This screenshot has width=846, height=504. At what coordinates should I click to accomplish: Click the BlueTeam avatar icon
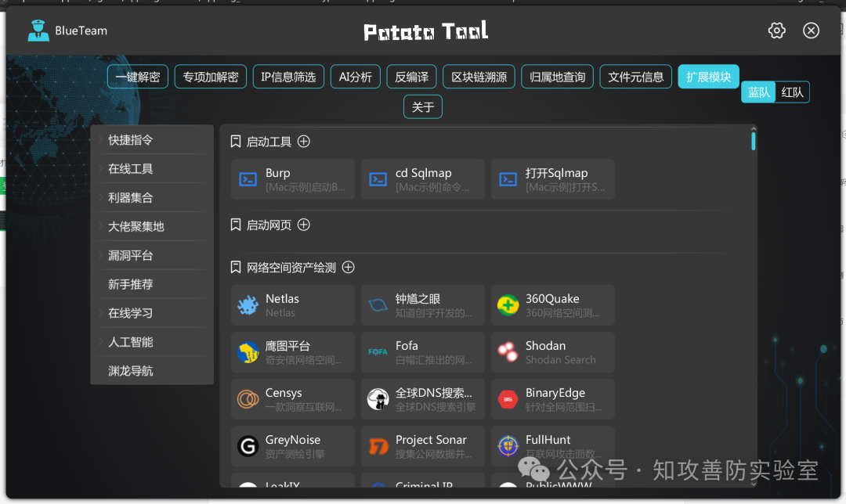[x=38, y=31]
